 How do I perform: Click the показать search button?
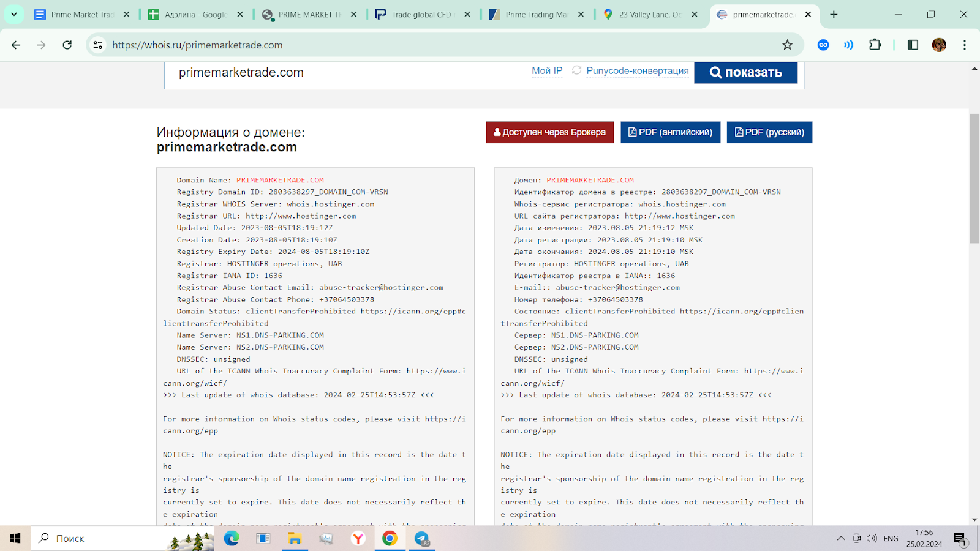(x=746, y=72)
